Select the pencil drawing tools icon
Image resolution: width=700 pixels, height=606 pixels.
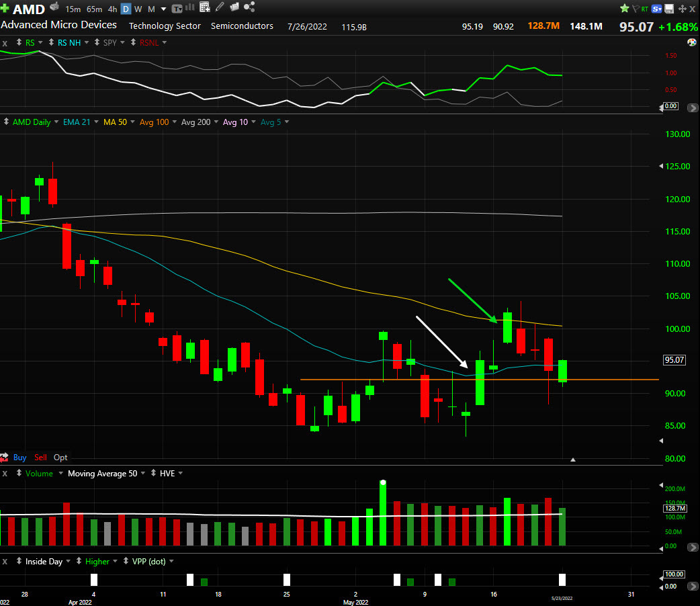220,7
